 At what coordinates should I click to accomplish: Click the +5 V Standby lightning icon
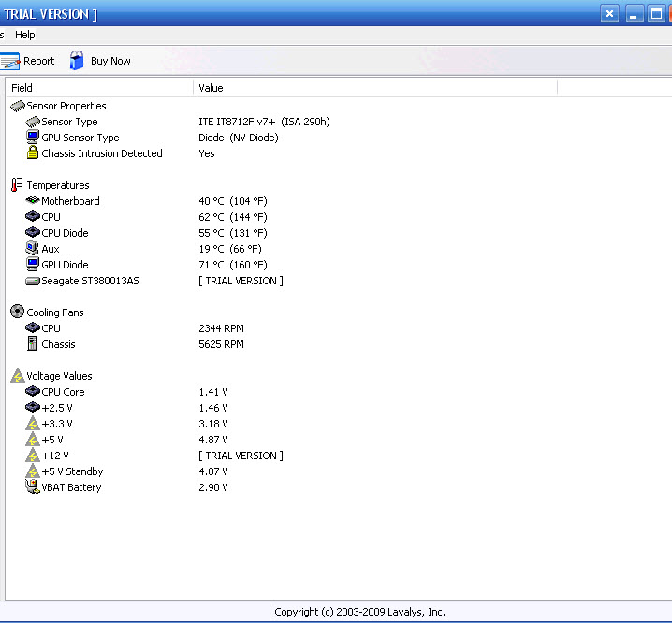point(33,471)
